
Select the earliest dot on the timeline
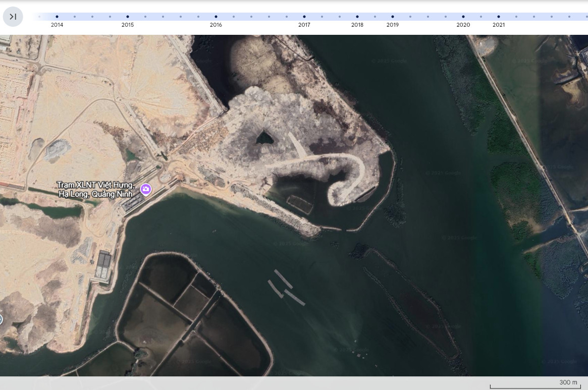39,16
